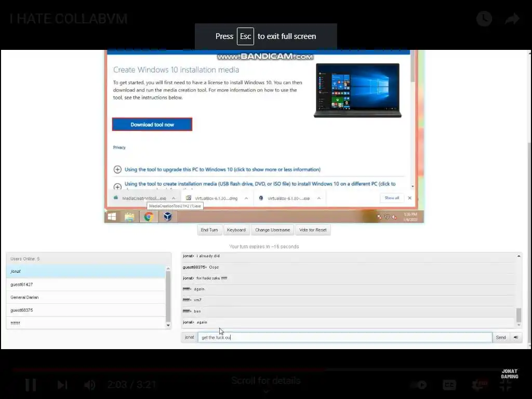Toggle the chat sound speaker icon
Viewport: 532px width, 399px height.
516,337
